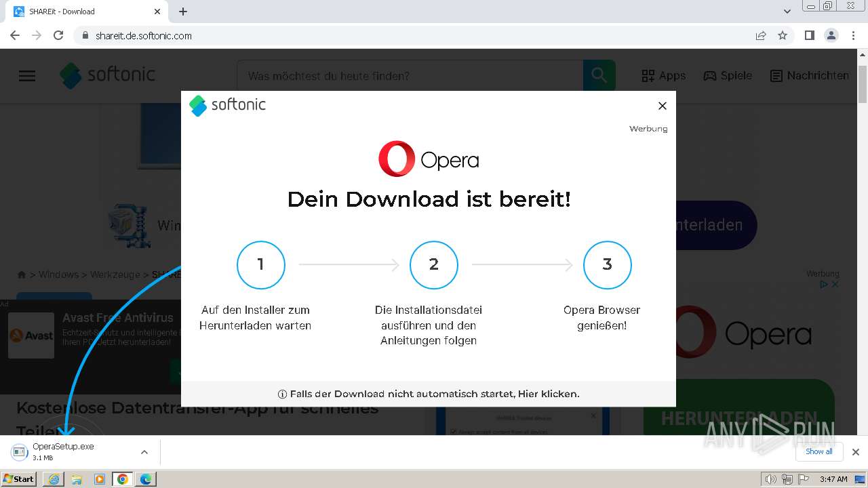Open the Nachrichten menu item
Viewport: 868px width, 488px height.
[810, 76]
